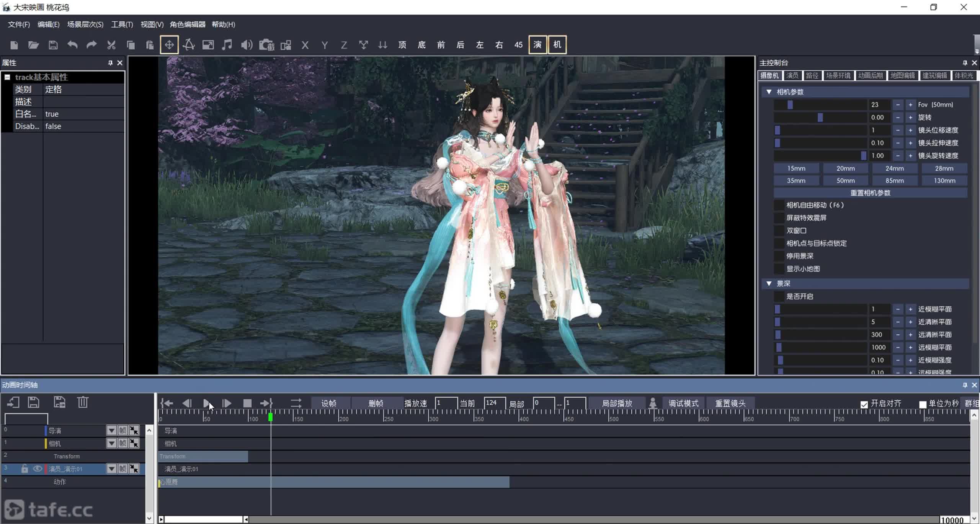Screen dimensions: 980x524
Task: Click the 重置相机参数 button
Action: (870, 193)
